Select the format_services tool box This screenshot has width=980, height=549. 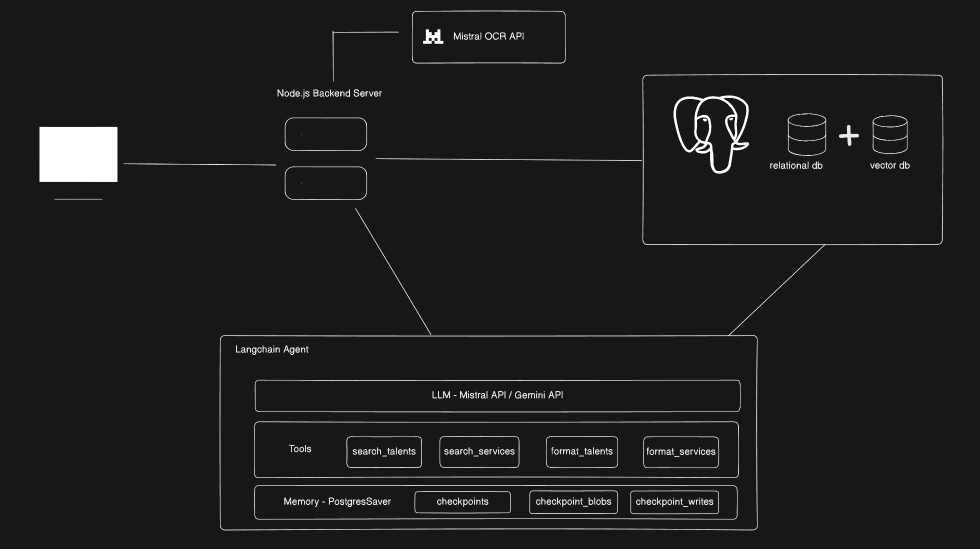coord(680,452)
